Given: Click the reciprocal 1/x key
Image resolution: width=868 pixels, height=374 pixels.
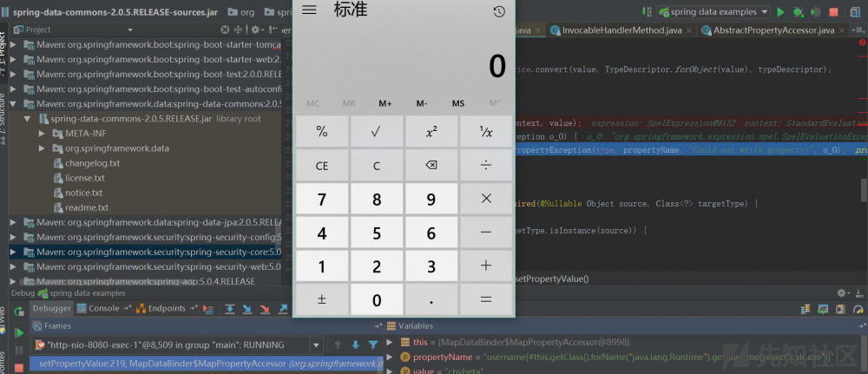Looking at the screenshot, I should pyautogui.click(x=486, y=132).
